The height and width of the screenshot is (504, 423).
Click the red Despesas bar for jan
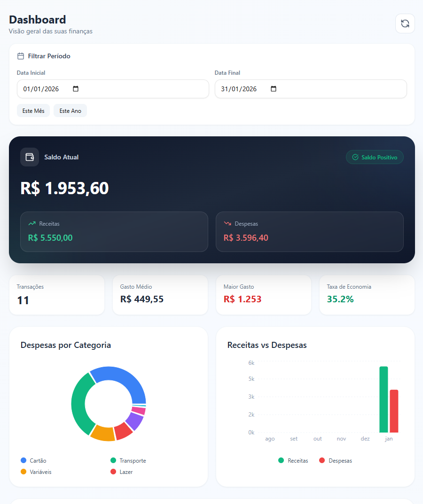point(394,411)
